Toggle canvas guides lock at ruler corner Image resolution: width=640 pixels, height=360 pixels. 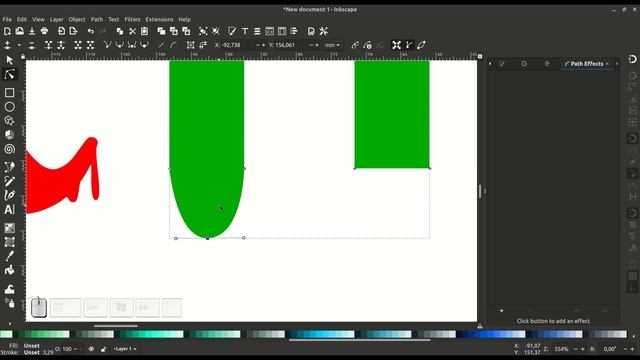tap(23, 56)
